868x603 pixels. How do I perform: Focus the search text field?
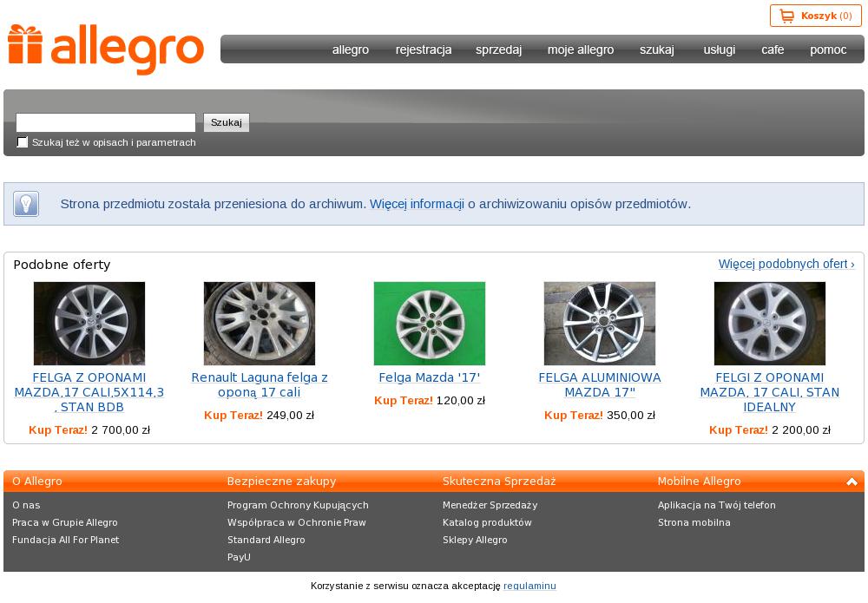coord(106,122)
